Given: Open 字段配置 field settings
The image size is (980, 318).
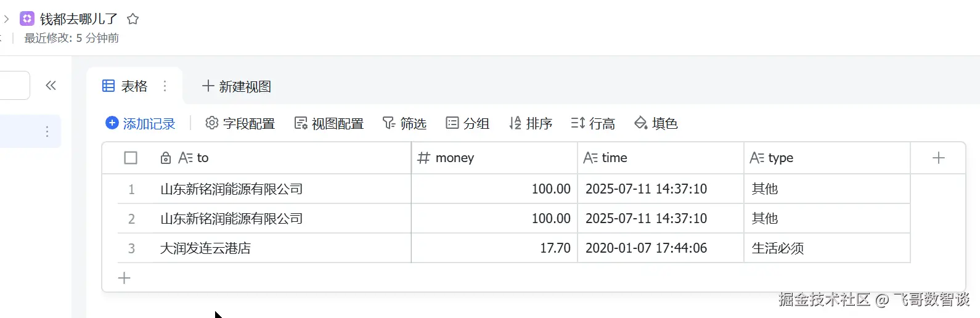Looking at the screenshot, I should [x=240, y=123].
